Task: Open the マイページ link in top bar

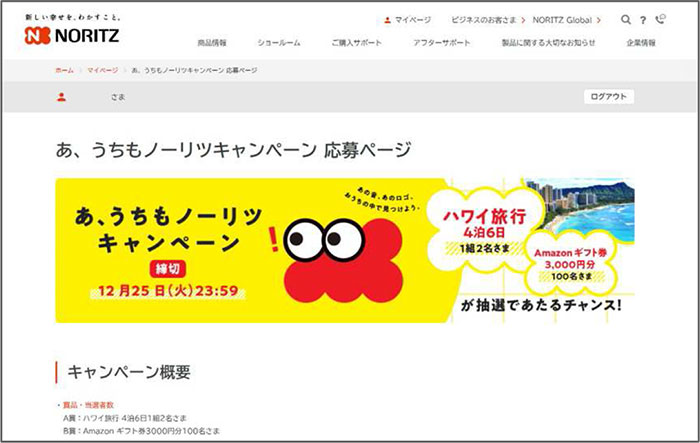Action: coord(413,20)
